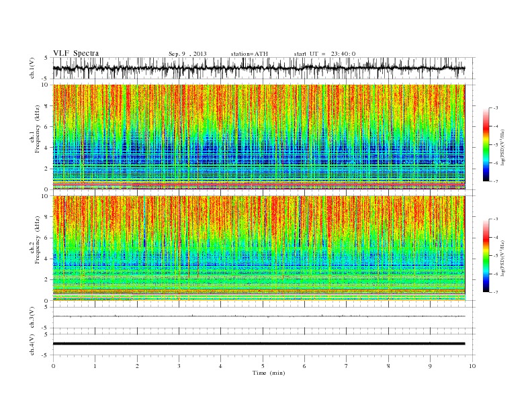Click the 'ch.3(V)' axis label
532x411 pixels.
32,318
